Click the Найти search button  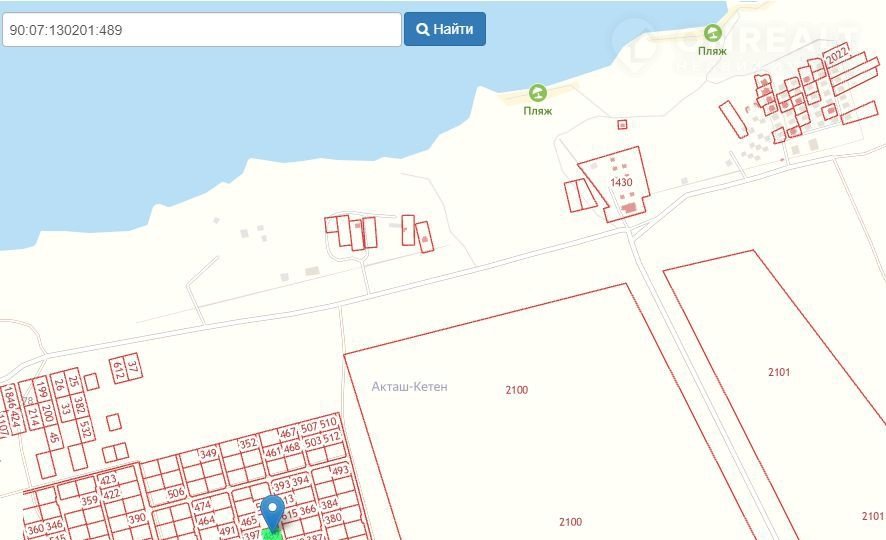[x=445, y=29]
